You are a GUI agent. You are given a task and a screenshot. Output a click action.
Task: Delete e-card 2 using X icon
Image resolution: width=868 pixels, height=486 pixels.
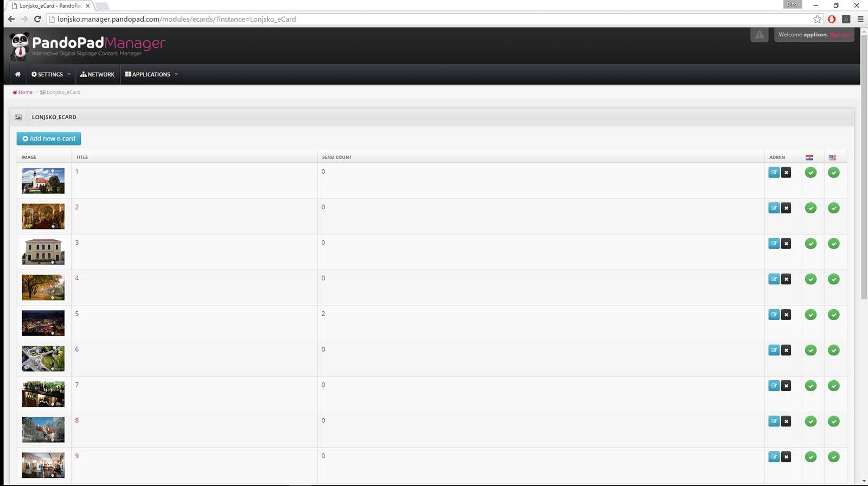[x=786, y=208]
